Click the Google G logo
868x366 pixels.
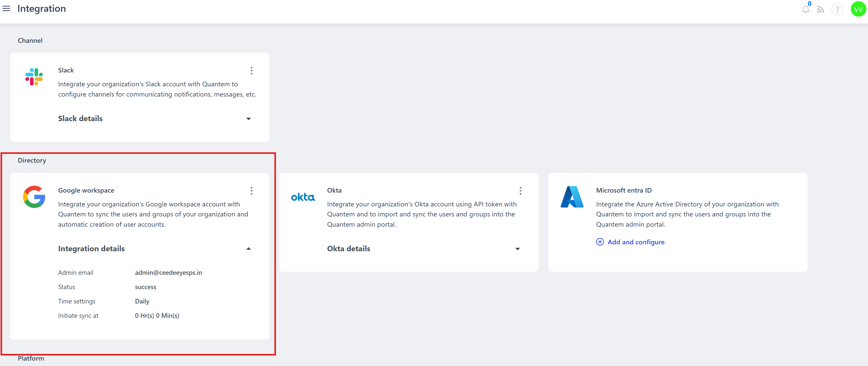[x=34, y=197]
